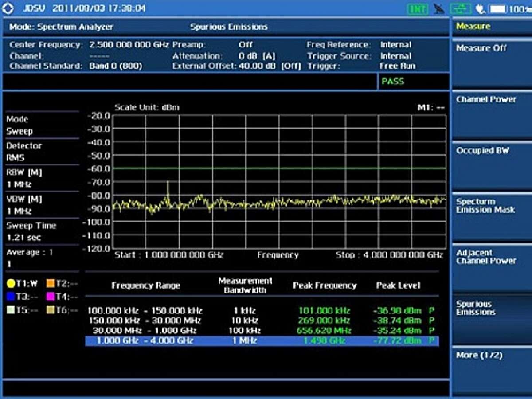Click the Peak Level column header
Screen dimensions: 532x399
pyautogui.click(x=398, y=286)
